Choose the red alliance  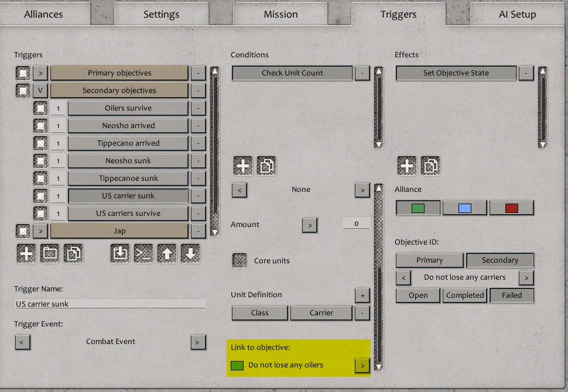pyautogui.click(x=511, y=208)
